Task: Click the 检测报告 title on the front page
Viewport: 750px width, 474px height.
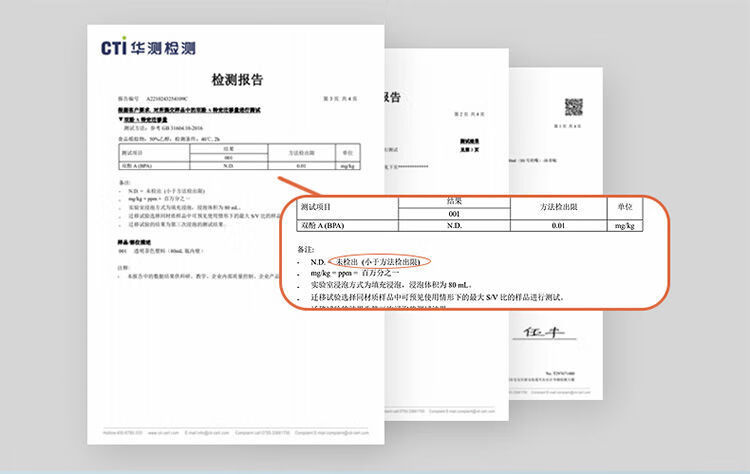Action: (237, 79)
